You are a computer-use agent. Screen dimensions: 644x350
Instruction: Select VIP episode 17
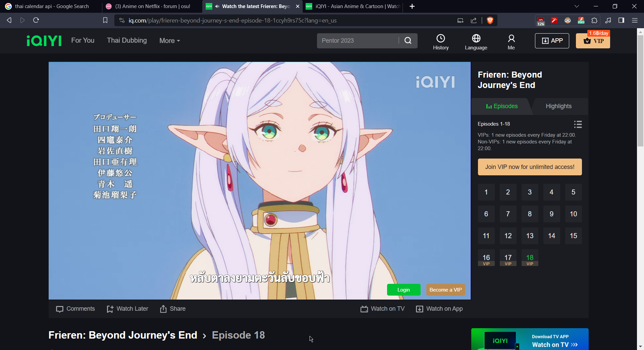click(x=508, y=258)
